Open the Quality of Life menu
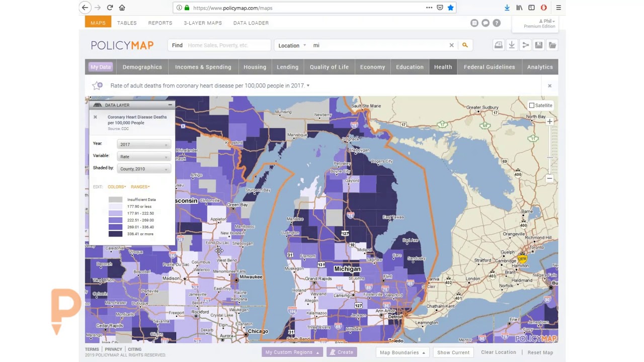Image resolution: width=644 pixels, height=362 pixels. [329, 67]
